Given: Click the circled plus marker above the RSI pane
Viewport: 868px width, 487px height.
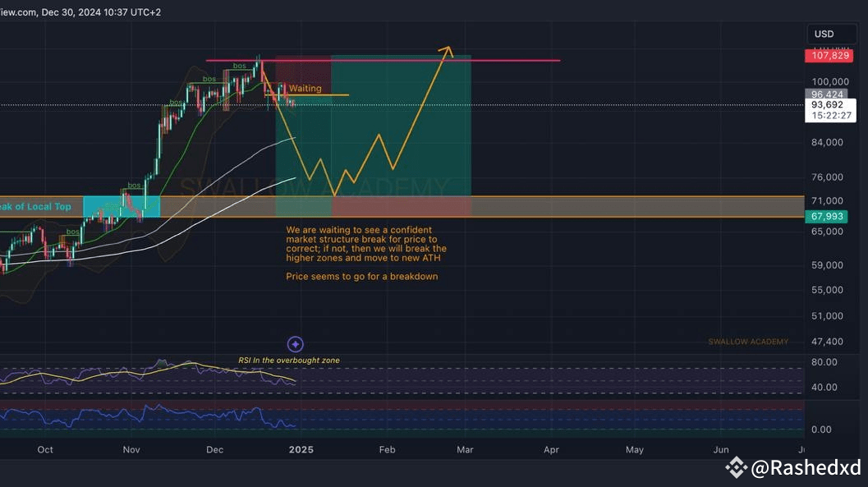Looking at the screenshot, I should click(295, 343).
